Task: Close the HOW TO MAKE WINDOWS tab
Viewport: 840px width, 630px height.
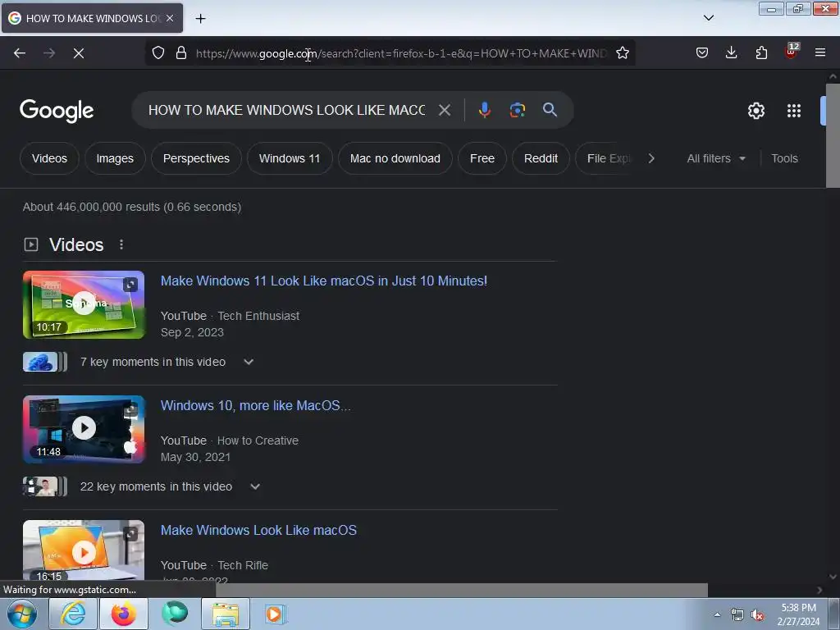Action: (x=170, y=18)
